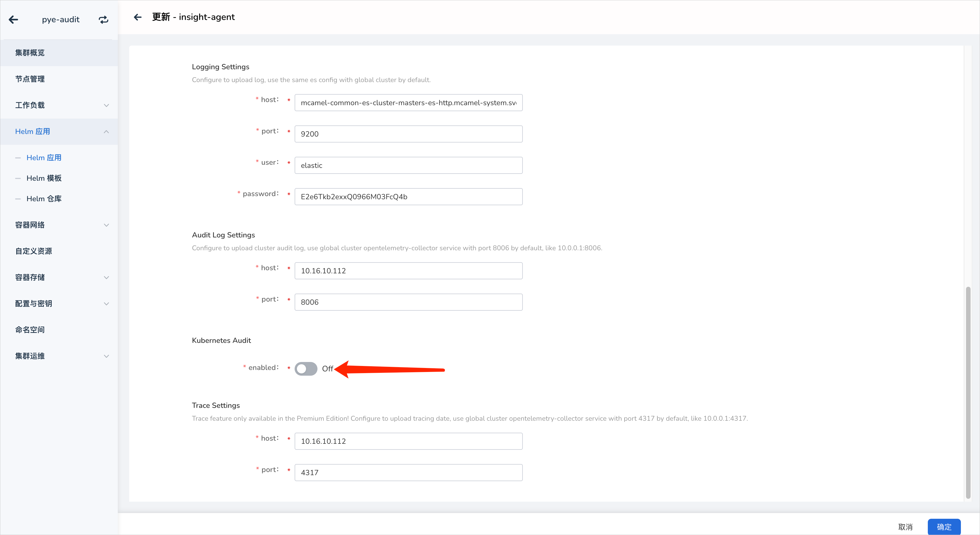The height and width of the screenshot is (535, 980).
Task: Go back from pye-audit cluster
Action: click(x=13, y=19)
